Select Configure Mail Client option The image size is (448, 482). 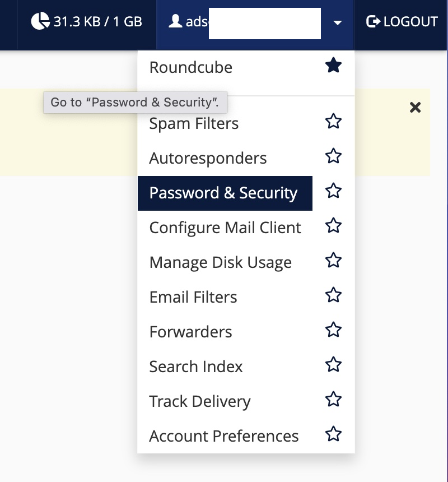coord(225,228)
